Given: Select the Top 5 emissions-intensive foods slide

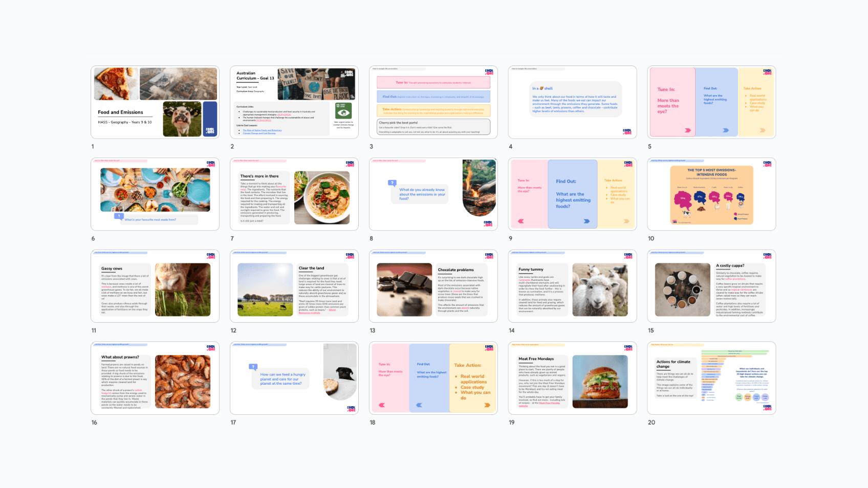Looking at the screenshot, I should (711, 194).
